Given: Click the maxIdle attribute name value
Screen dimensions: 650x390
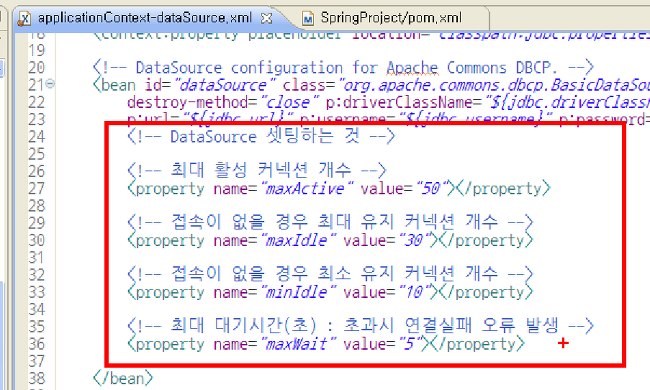Looking at the screenshot, I should pyautogui.click(x=298, y=241).
